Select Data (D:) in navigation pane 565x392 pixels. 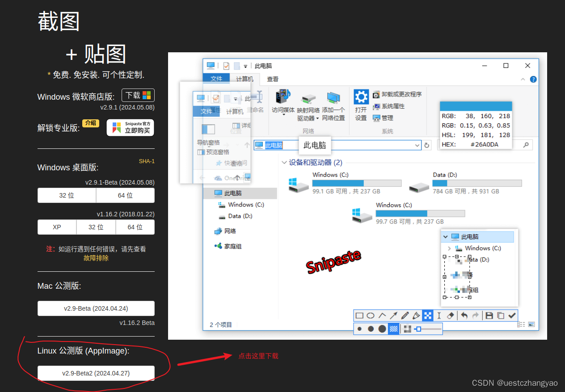tap(235, 216)
